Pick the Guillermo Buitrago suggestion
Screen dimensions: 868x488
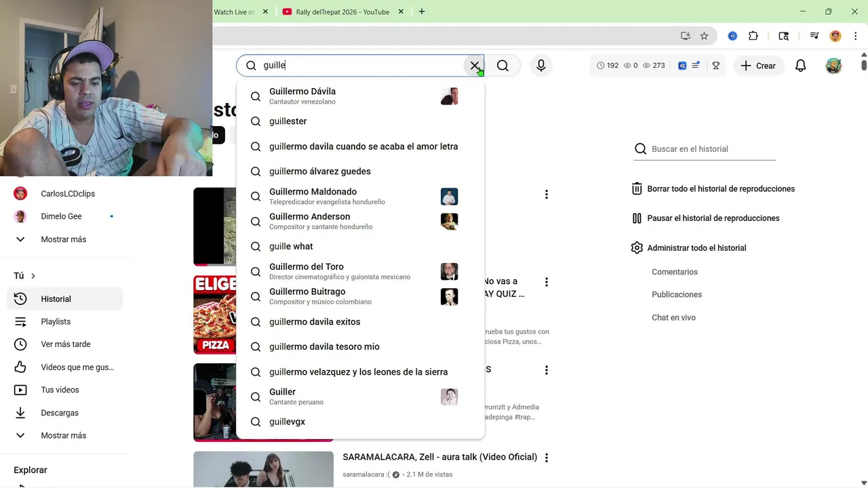(360, 297)
